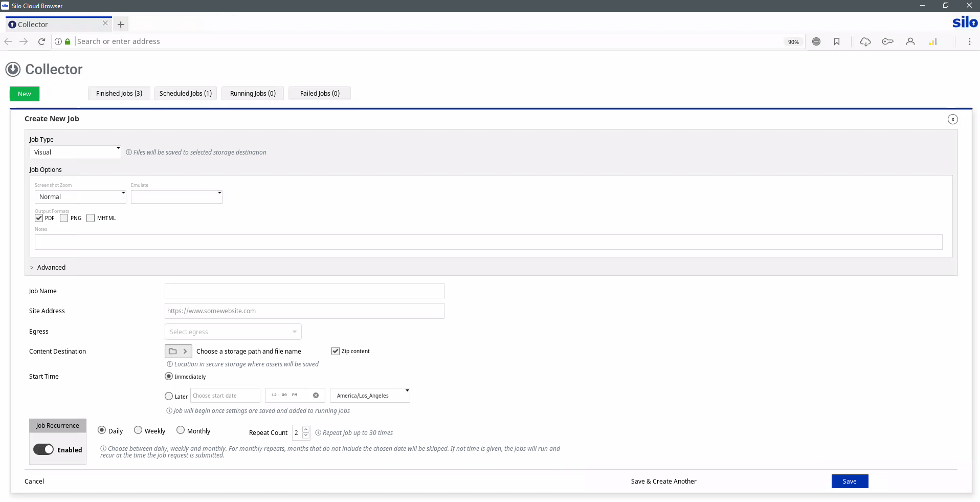This screenshot has width=980, height=502.
Task: Click Save & Create Another
Action: [663, 481]
